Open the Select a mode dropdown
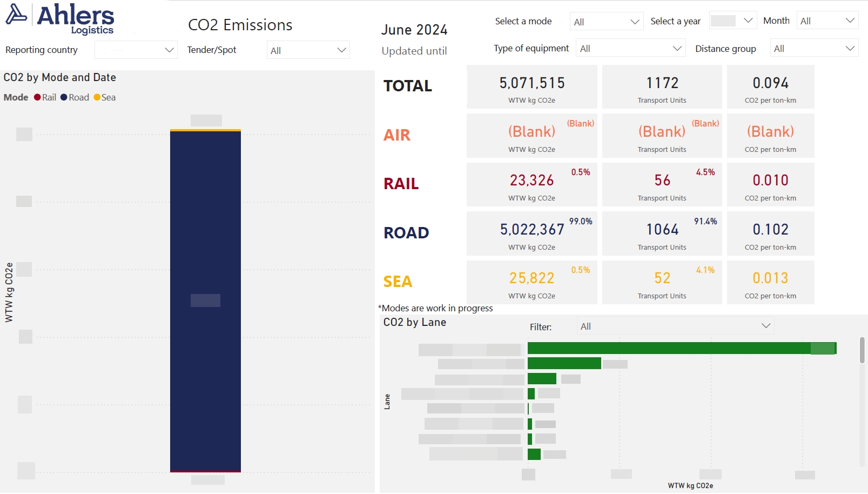Screen dimensions: 868x494 606,22
